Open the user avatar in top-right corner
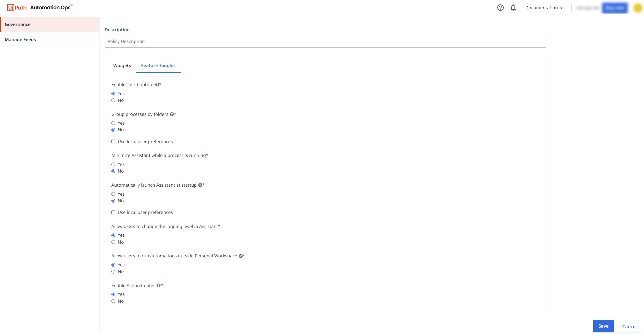644x334 pixels. click(x=638, y=8)
